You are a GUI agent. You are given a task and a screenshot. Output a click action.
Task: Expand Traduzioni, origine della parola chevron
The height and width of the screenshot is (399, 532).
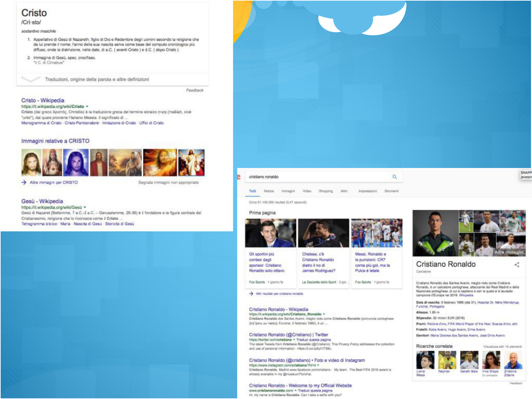(x=30, y=79)
